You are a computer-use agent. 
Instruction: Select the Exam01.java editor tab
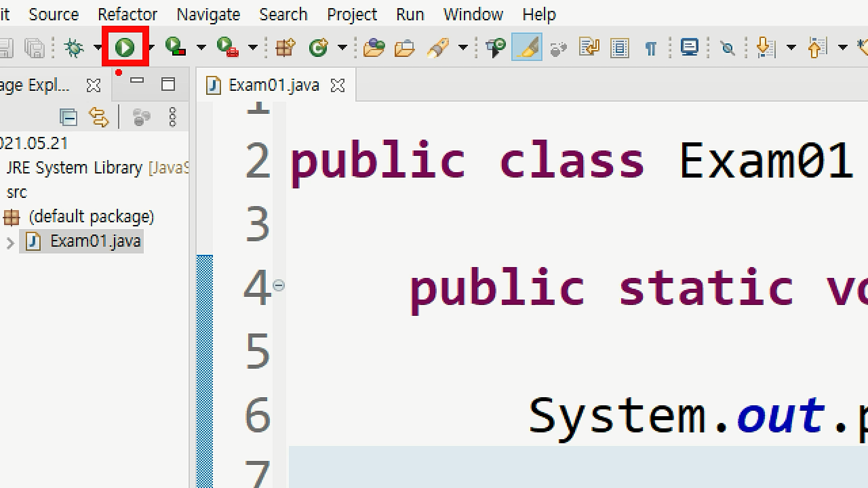273,85
